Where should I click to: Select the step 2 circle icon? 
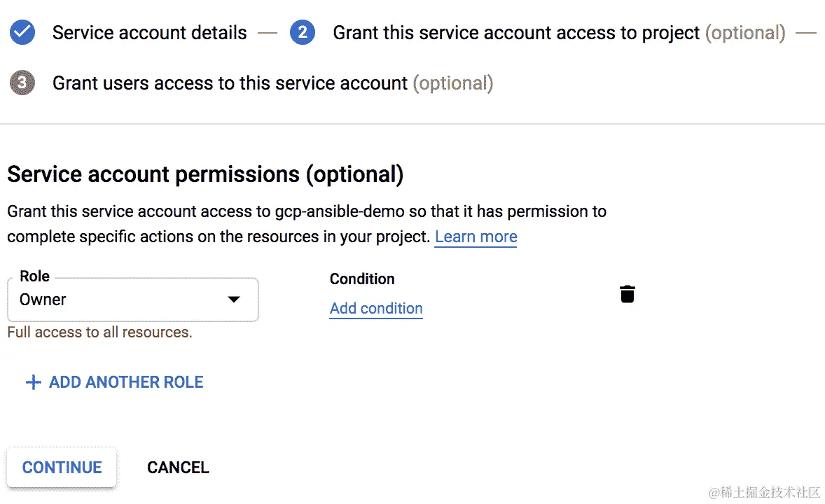pyautogui.click(x=303, y=32)
